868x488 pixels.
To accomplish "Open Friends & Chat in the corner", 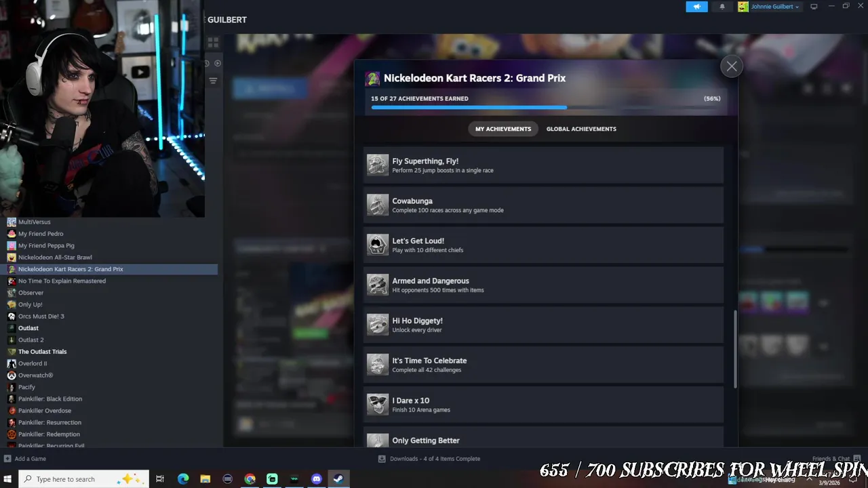I will pyautogui.click(x=836, y=459).
